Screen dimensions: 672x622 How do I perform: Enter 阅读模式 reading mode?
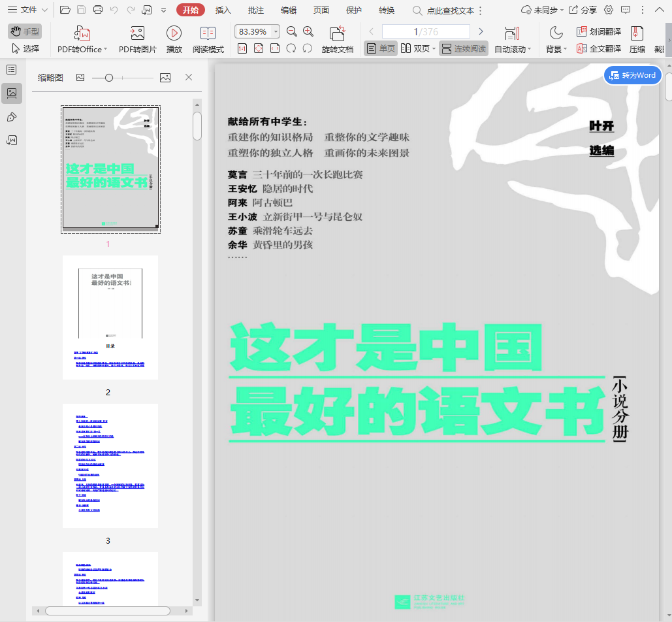coord(208,34)
